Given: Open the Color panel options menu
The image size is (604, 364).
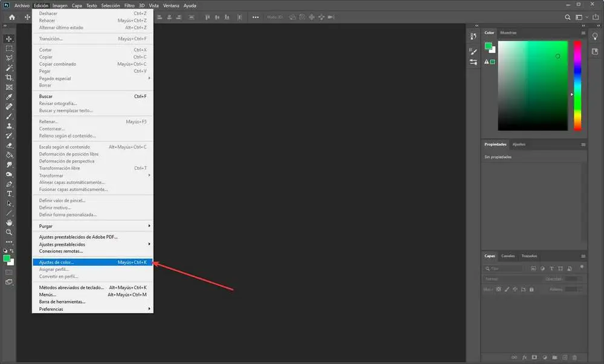Looking at the screenshot, I should tap(583, 33).
